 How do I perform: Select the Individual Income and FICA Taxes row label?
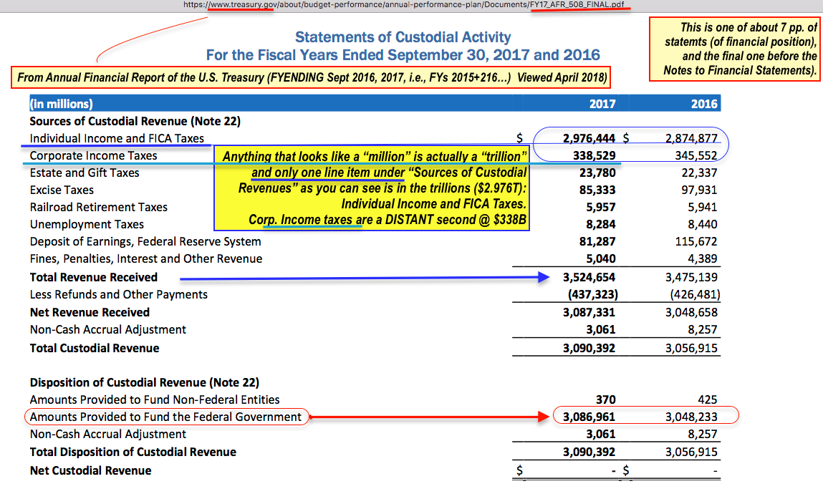pyautogui.click(x=117, y=138)
